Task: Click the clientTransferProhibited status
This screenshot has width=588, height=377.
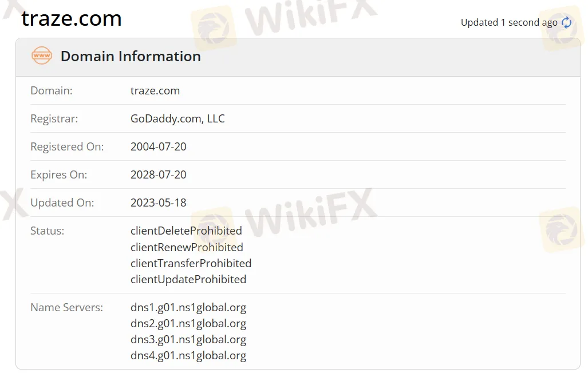Action: pyautogui.click(x=191, y=264)
